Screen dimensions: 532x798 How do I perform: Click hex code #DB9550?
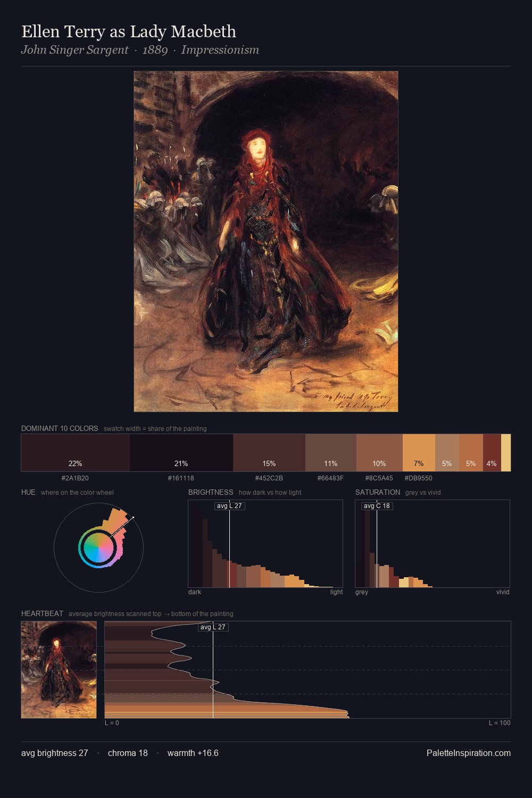coord(419,478)
